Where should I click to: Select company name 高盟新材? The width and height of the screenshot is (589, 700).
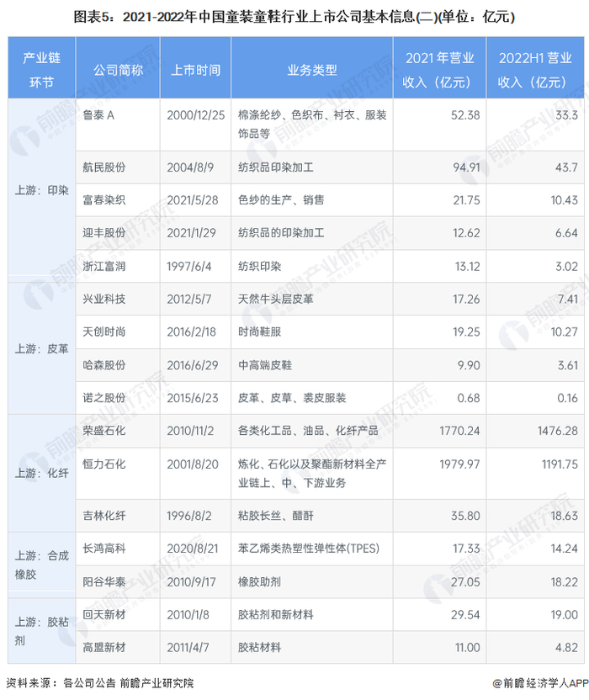(104, 648)
